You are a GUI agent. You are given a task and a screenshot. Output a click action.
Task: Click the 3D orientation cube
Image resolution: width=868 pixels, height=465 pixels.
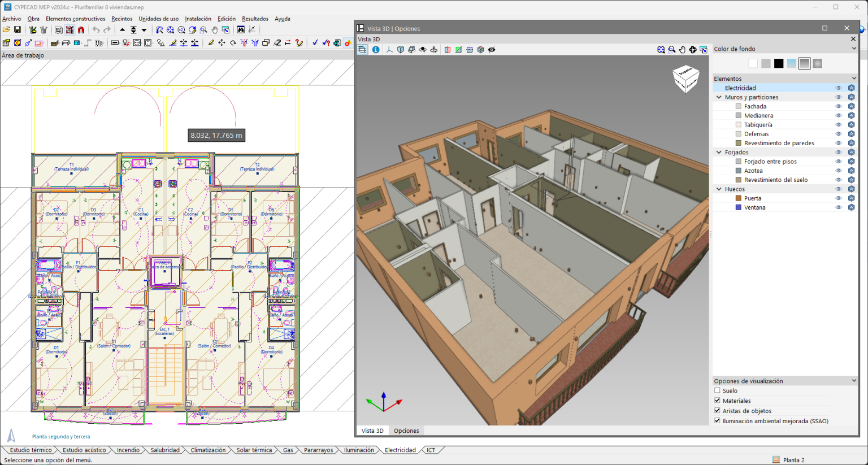click(x=685, y=79)
